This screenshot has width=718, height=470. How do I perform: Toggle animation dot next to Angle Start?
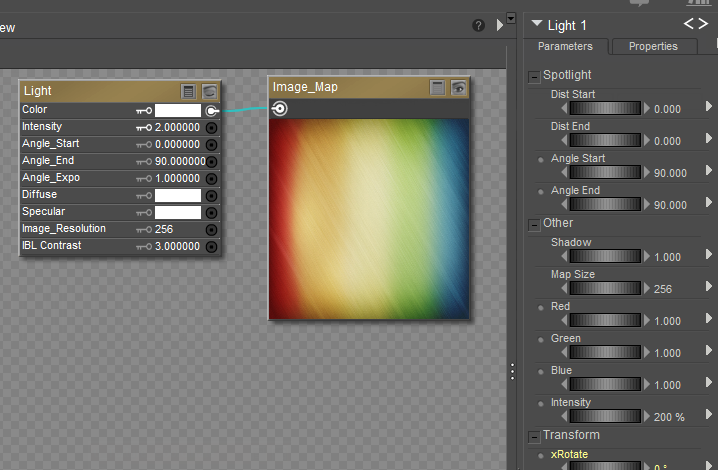click(541, 160)
